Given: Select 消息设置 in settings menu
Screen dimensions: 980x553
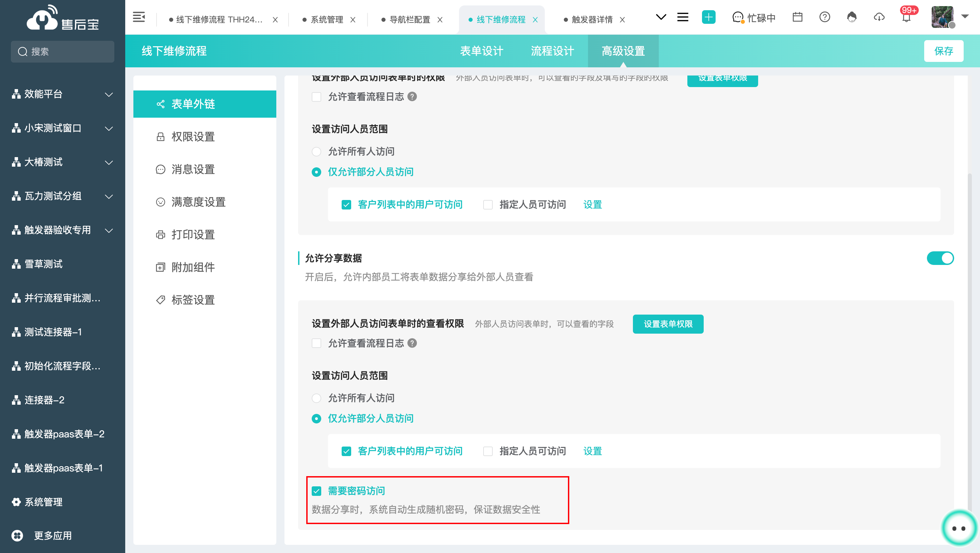Looking at the screenshot, I should click(205, 169).
